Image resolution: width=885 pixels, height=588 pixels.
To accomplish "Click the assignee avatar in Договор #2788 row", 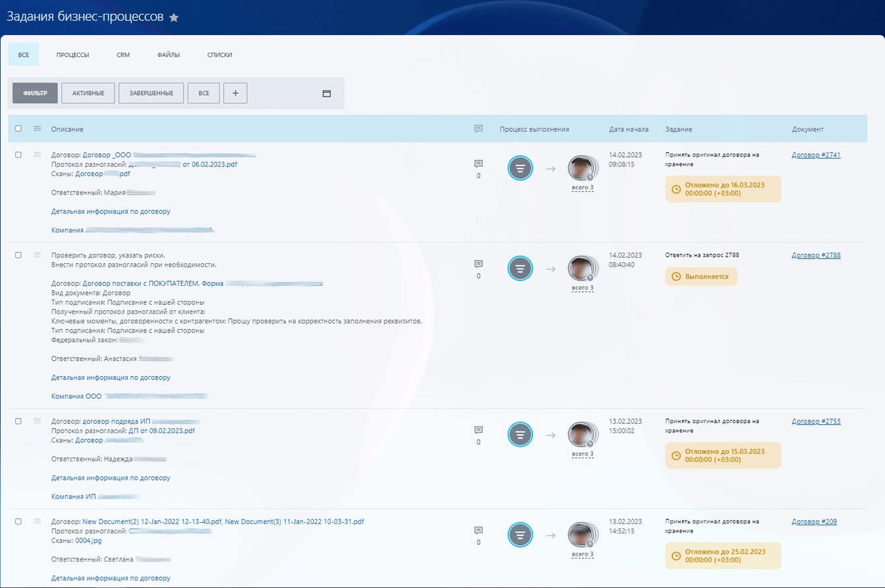I will (582, 269).
